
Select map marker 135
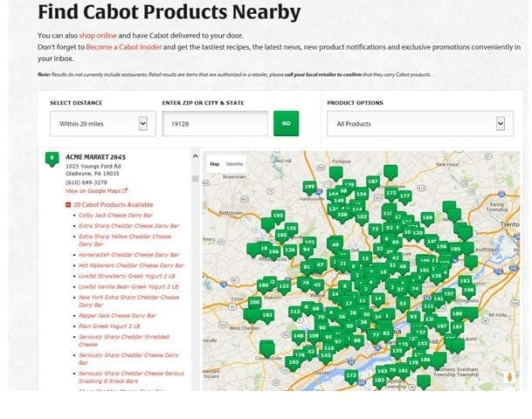(x=397, y=352)
